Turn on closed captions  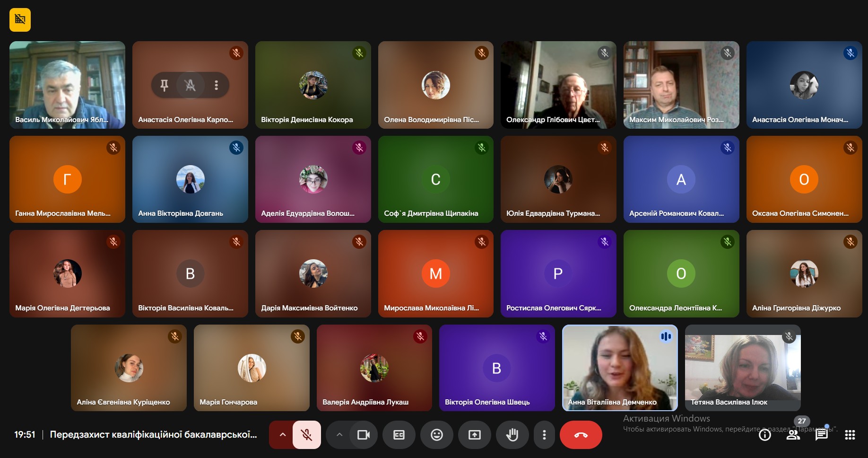[x=399, y=435]
